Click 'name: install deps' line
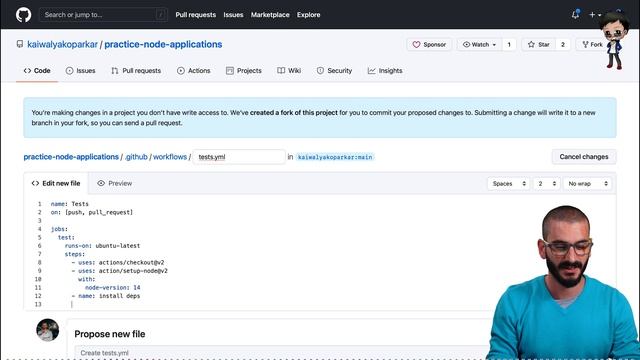The width and height of the screenshot is (640, 360). click(106, 296)
